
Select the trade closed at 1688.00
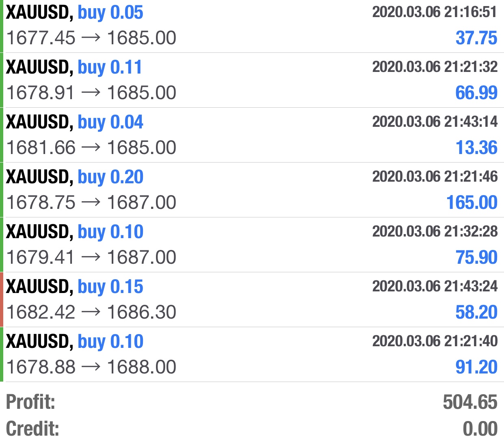tap(252, 354)
